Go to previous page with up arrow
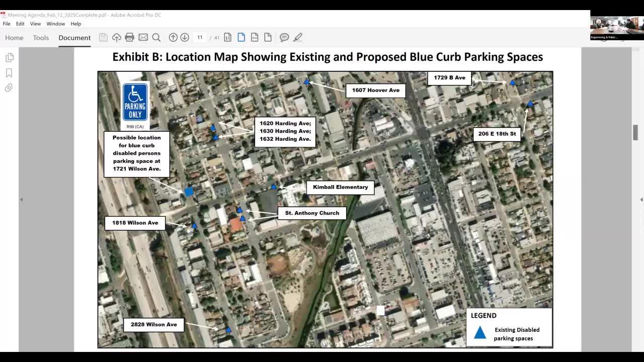 [173, 37]
